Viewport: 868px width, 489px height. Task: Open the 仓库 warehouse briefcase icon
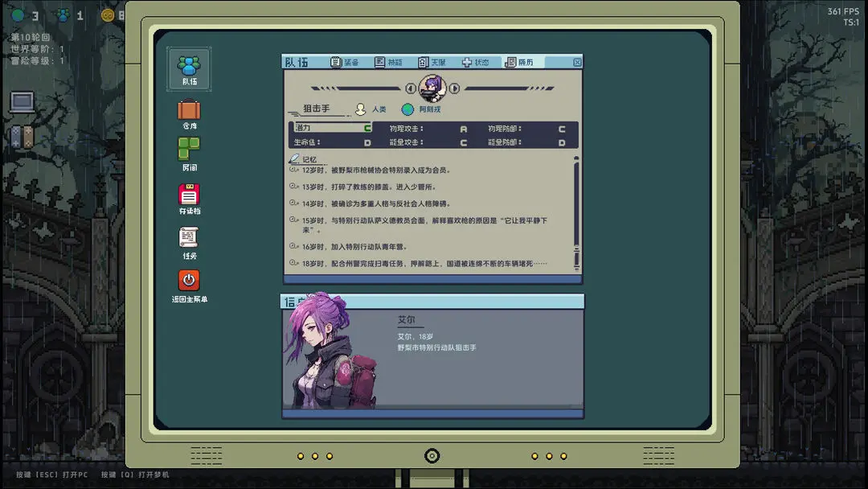pos(189,114)
